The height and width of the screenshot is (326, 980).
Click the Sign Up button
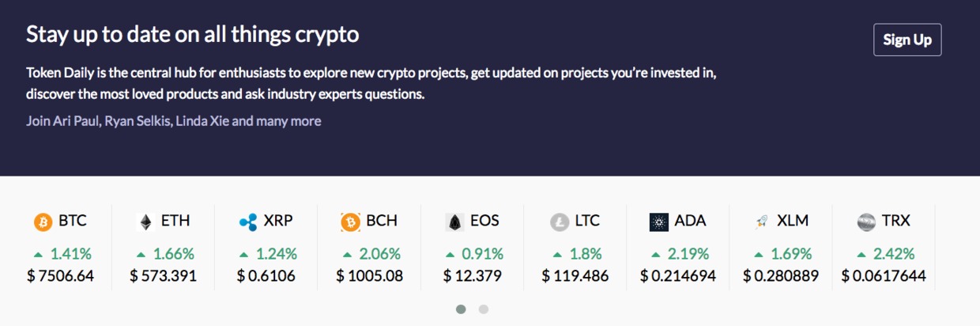click(x=907, y=40)
